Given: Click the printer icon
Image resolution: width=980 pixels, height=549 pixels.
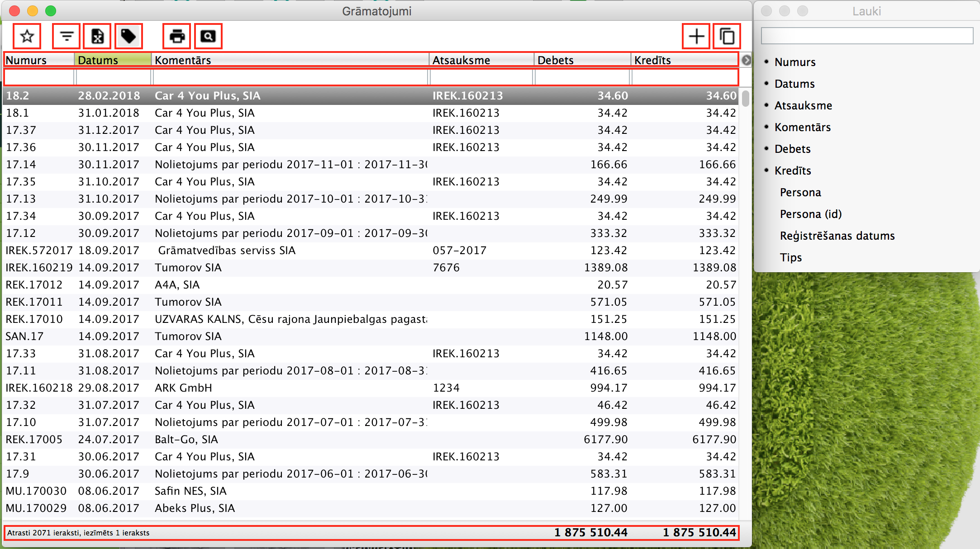Looking at the screenshot, I should pyautogui.click(x=177, y=36).
